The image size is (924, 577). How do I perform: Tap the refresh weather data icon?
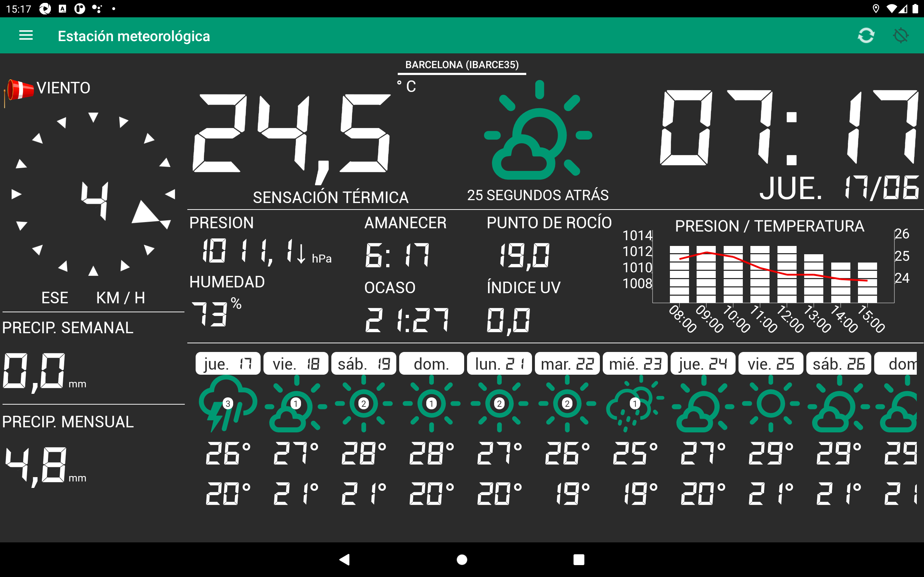866,35
